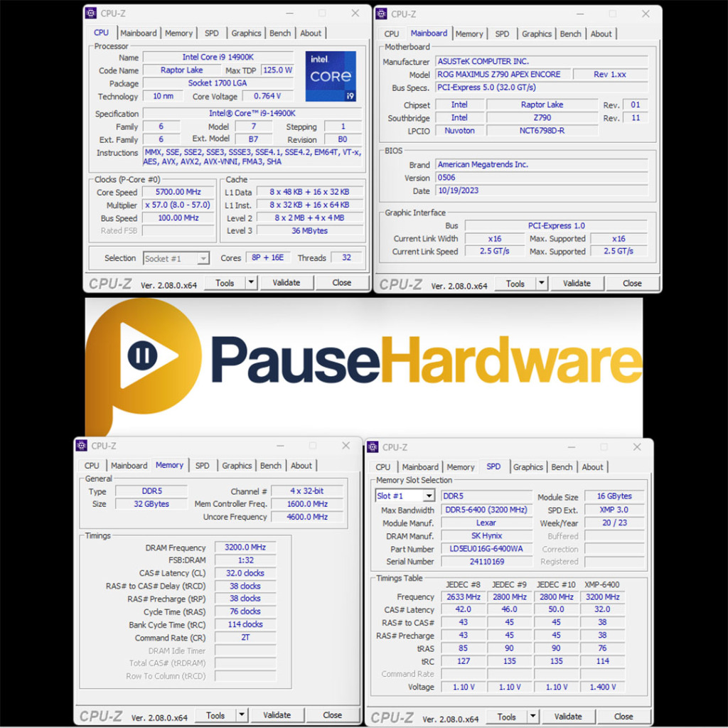Image resolution: width=728 pixels, height=728 pixels.
Task: Close the SPD CPU-Z window with X
Action: pyautogui.click(x=637, y=447)
